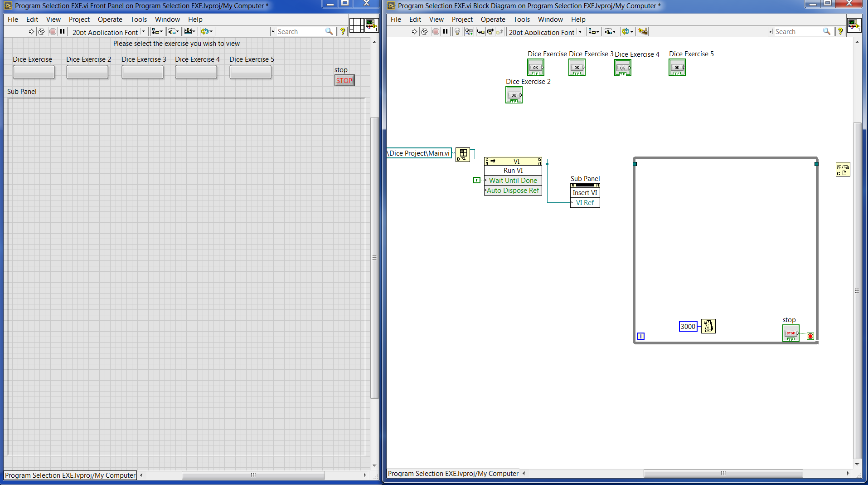The width and height of the screenshot is (868, 485).
Task: Click Run Continuously in Front Panel toolbar
Action: click(x=41, y=31)
